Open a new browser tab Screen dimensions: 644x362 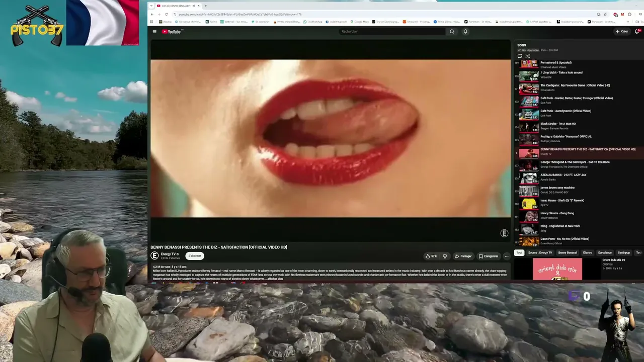(x=205, y=6)
